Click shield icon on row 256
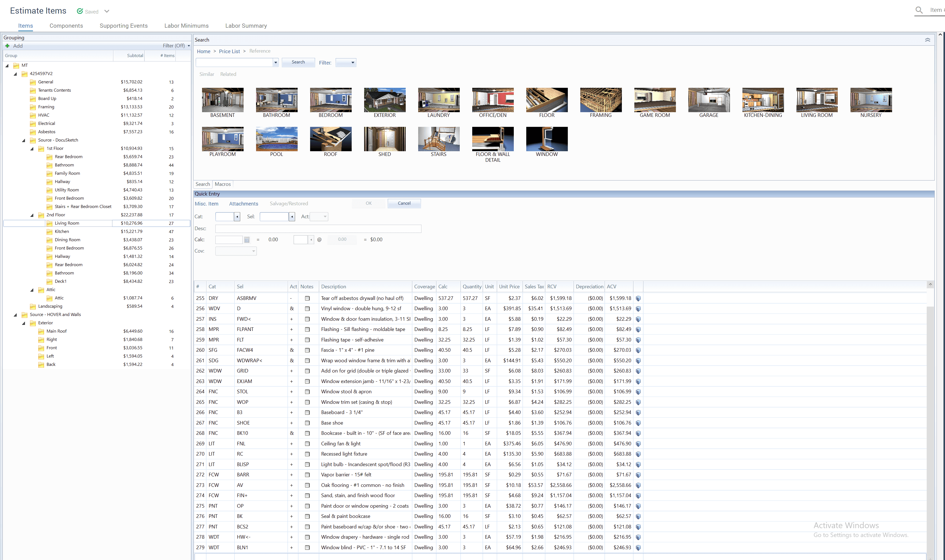Image resolution: width=945 pixels, height=560 pixels. click(638, 309)
